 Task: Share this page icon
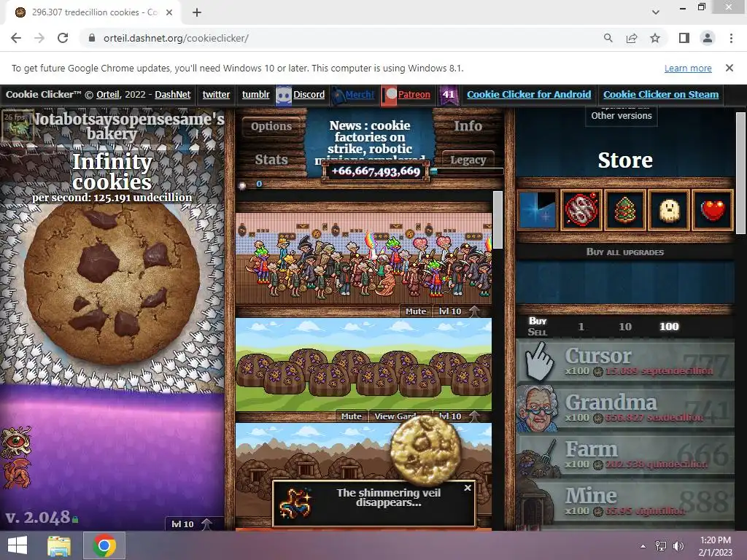pos(632,38)
